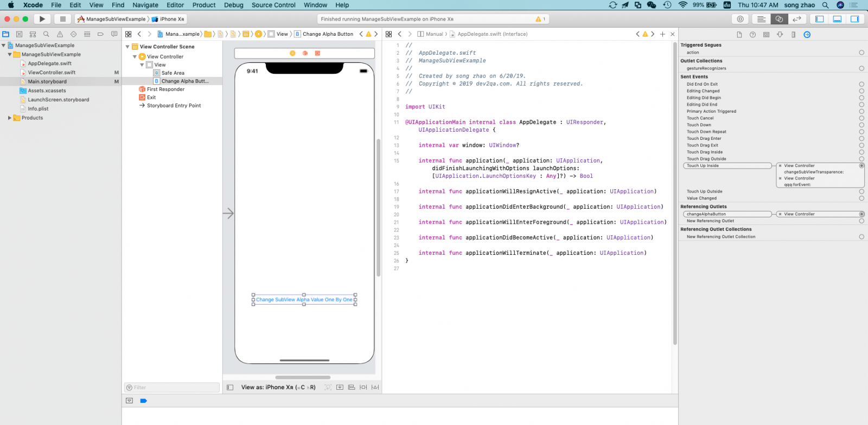Open the Library button in toolbar
This screenshot has height=425, width=868.
coord(740,19)
